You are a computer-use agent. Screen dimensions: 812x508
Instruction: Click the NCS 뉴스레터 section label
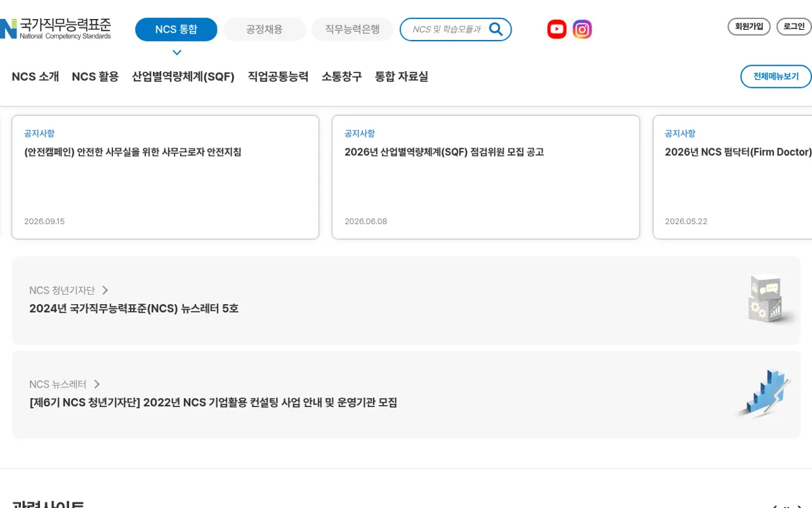tap(58, 384)
